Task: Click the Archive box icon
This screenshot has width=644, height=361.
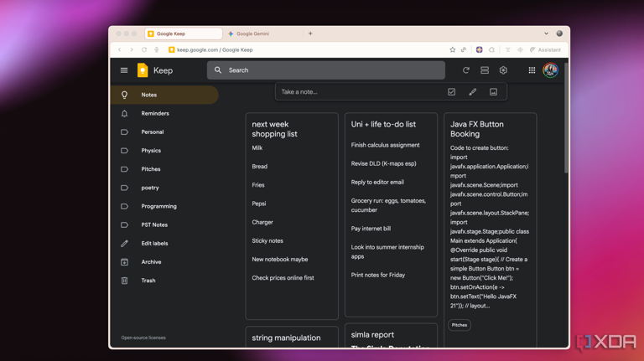Action: click(124, 261)
